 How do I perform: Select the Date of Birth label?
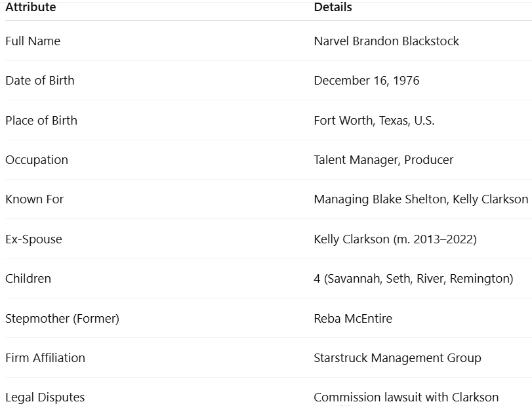[40, 81]
